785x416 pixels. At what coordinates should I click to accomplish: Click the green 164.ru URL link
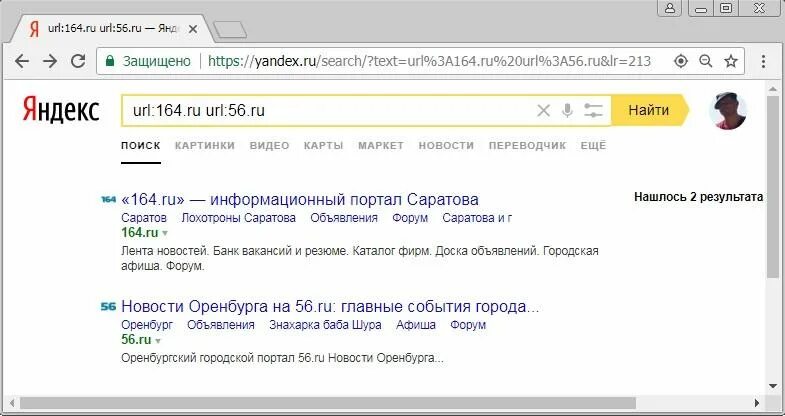tap(140, 233)
